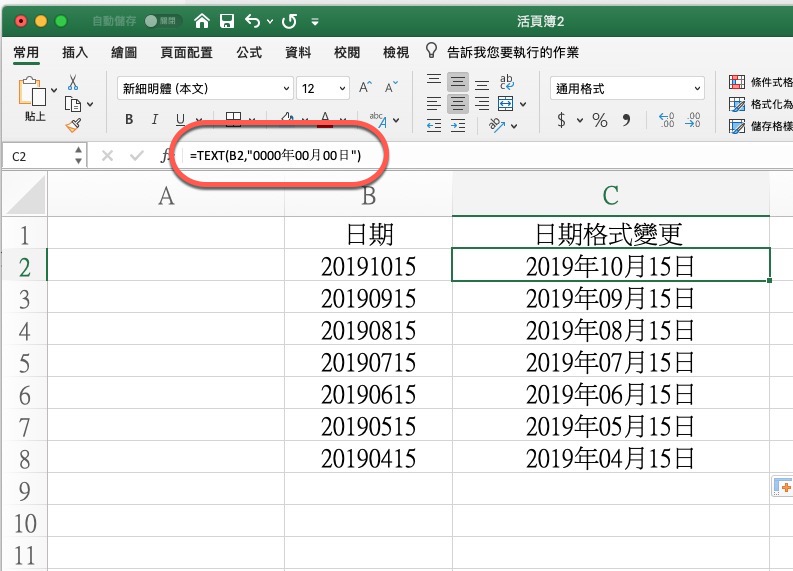Toggle Bold formatting
Viewport: 793px width, 571px height.
tap(129, 121)
